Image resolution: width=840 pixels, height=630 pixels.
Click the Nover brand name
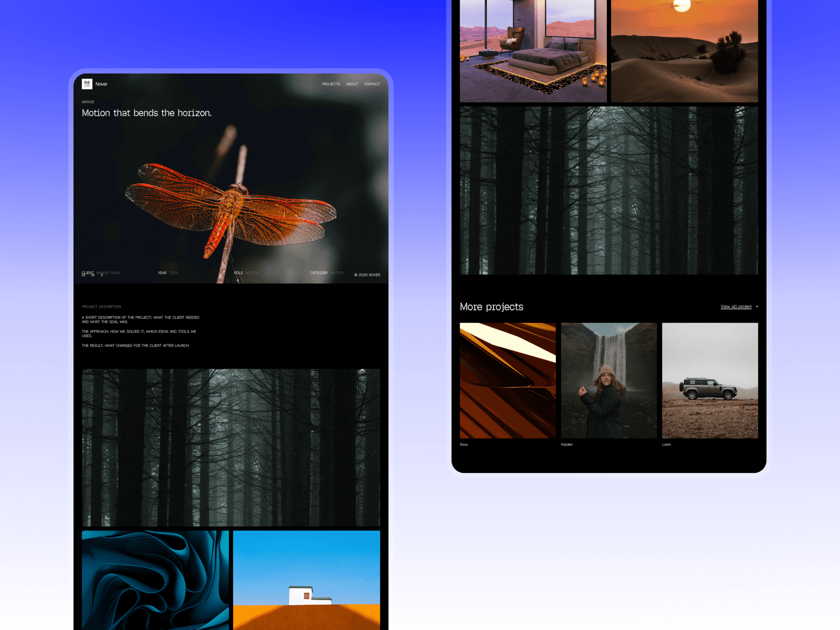(101, 84)
